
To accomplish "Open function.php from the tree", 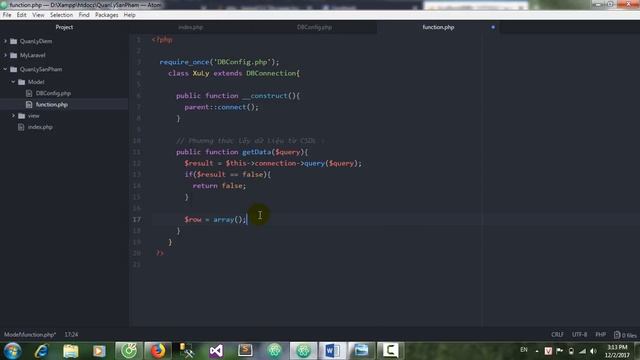I will (x=51, y=104).
